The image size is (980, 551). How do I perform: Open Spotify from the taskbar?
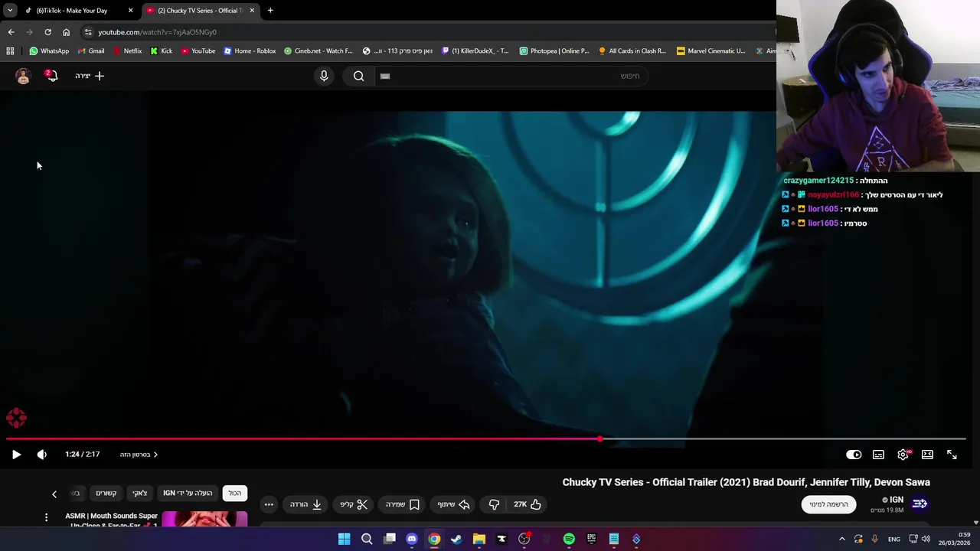(569, 540)
